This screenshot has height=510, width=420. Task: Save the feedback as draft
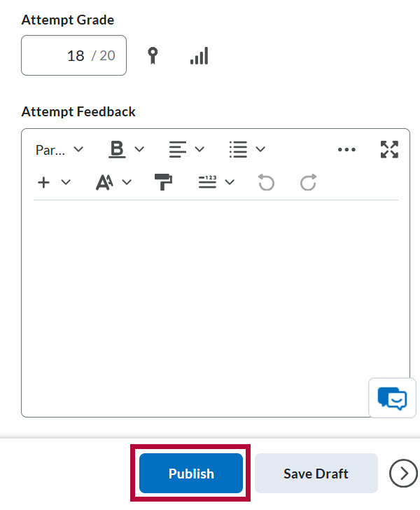[x=316, y=474]
